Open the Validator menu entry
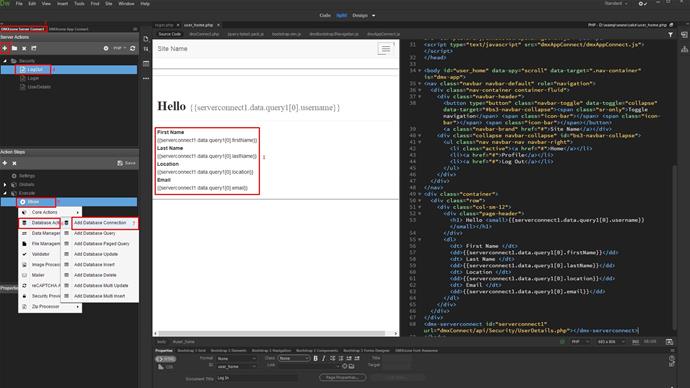 point(40,254)
